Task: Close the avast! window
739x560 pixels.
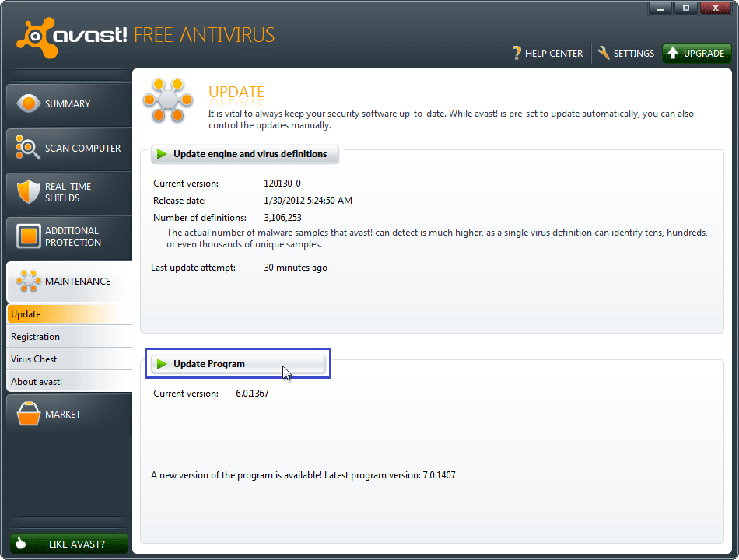Action: click(716, 8)
